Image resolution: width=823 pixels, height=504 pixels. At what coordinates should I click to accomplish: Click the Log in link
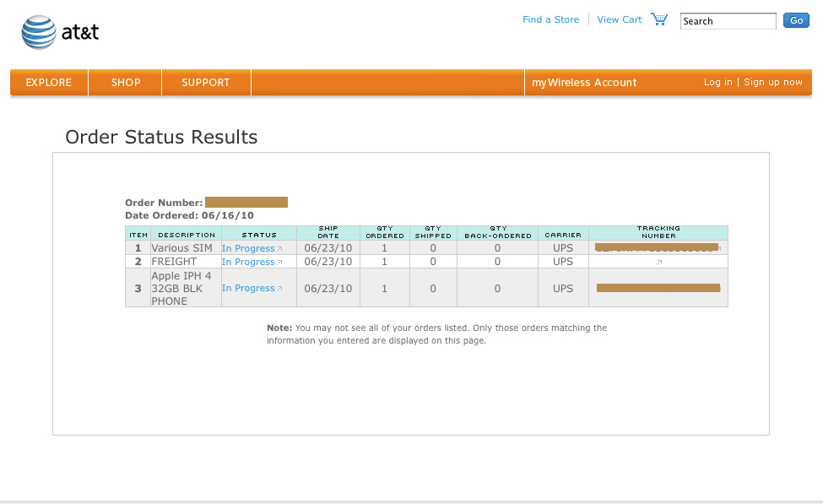tap(717, 82)
